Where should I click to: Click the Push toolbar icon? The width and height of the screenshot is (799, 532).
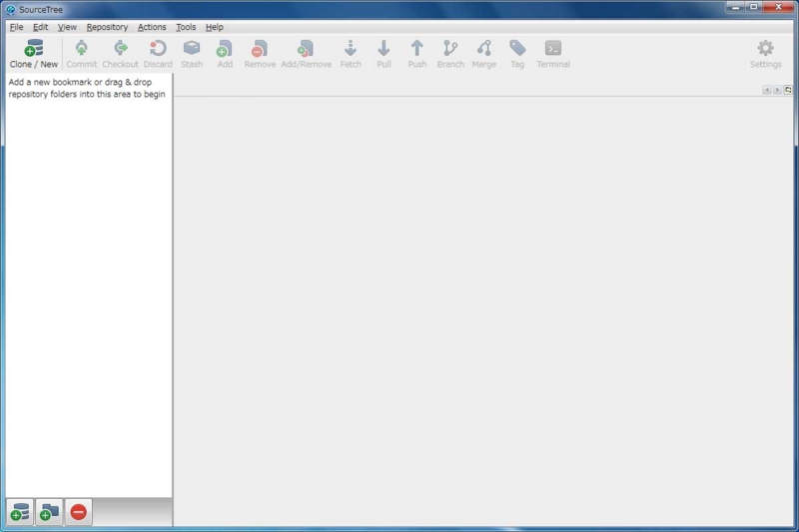tap(416, 54)
